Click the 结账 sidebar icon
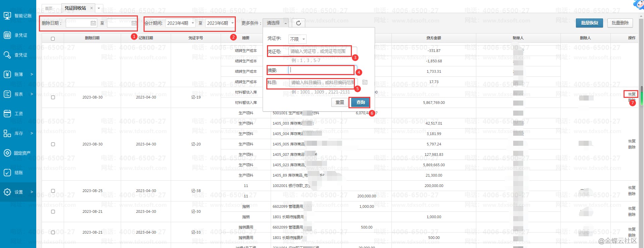Screen dimensions: 644x248 click(x=7, y=173)
